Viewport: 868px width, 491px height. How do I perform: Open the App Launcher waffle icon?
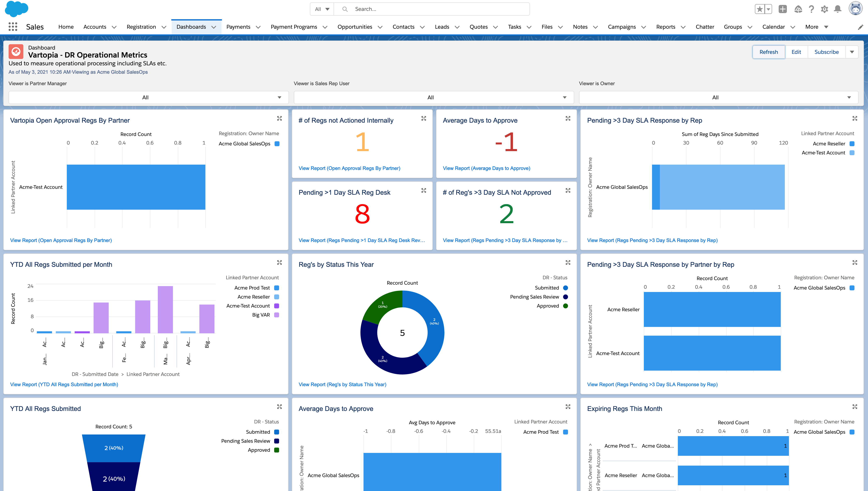tap(12, 27)
